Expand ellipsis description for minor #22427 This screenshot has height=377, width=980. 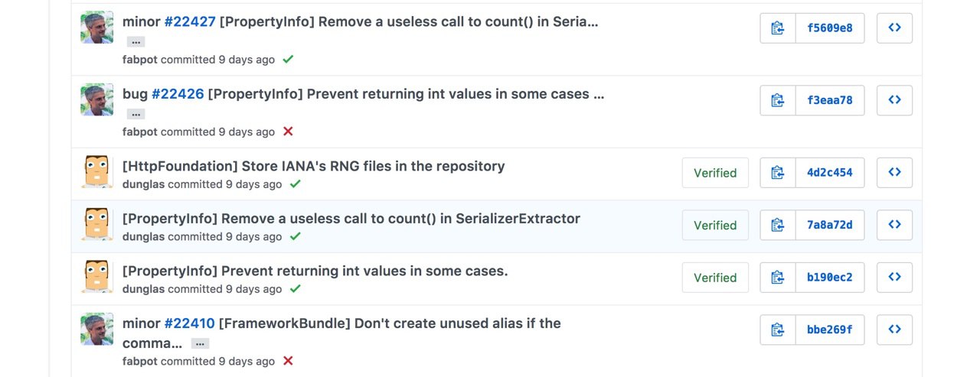pyautogui.click(x=136, y=42)
